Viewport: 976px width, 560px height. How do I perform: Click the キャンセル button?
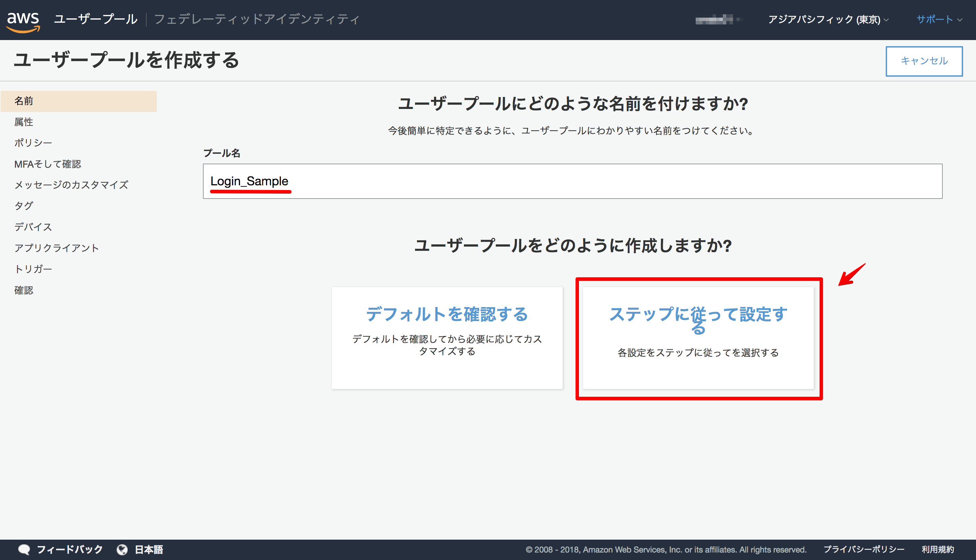pyautogui.click(x=924, y=61)
